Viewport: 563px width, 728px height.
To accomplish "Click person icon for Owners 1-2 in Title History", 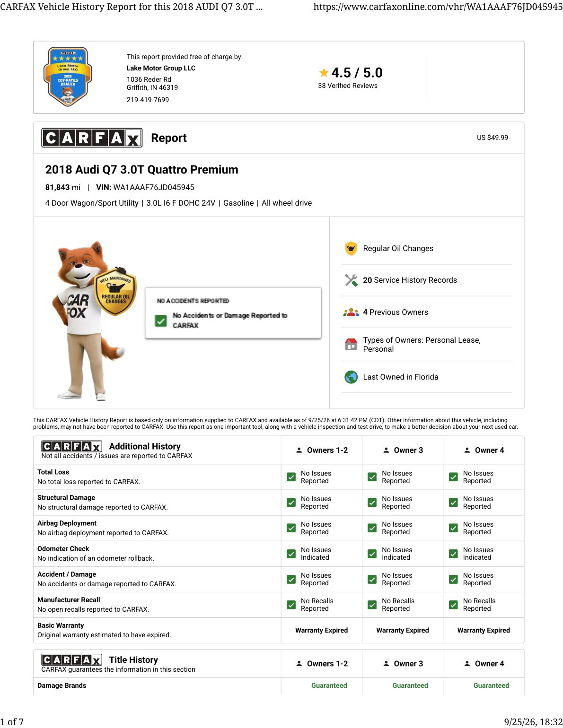I will click(x=299, y=663).
